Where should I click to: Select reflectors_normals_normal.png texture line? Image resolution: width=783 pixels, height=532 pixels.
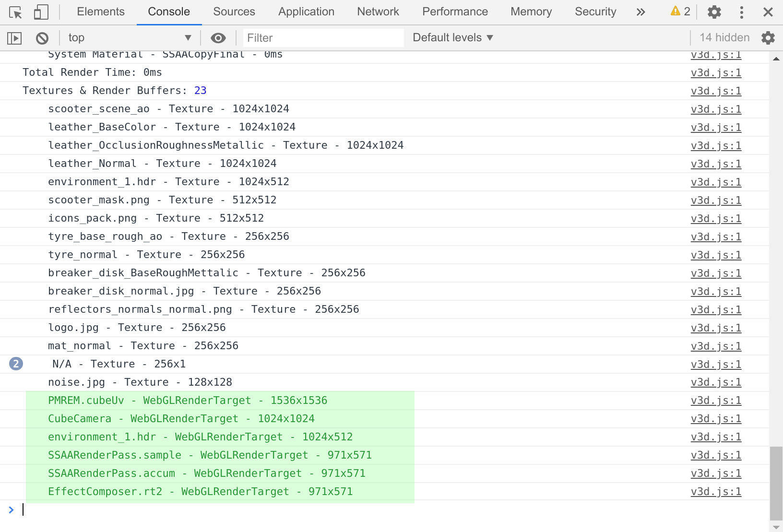tap(203, 309)
